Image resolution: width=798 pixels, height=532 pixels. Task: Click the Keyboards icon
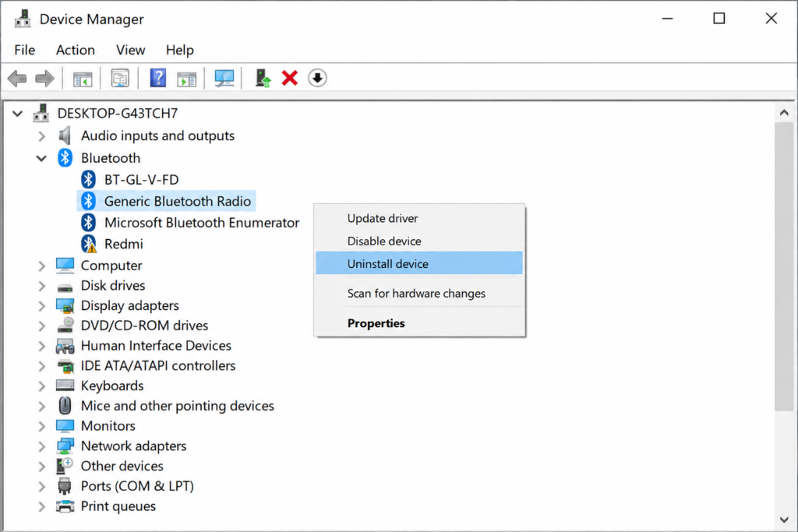coord(65,385)
